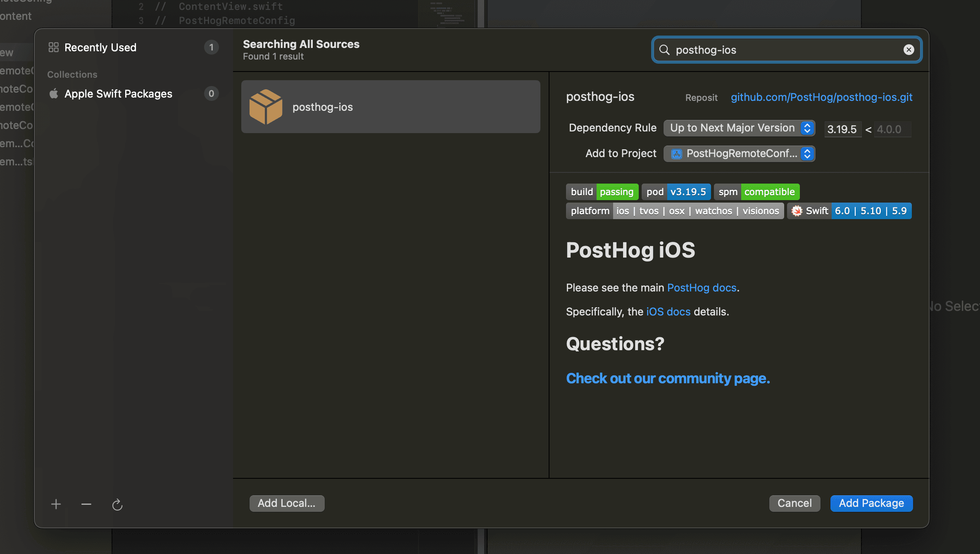Image resolution: width=980 pixels, height=554 pixels.
Task: Click the platform ios tvos osx badge
Action: pos(675,211)
